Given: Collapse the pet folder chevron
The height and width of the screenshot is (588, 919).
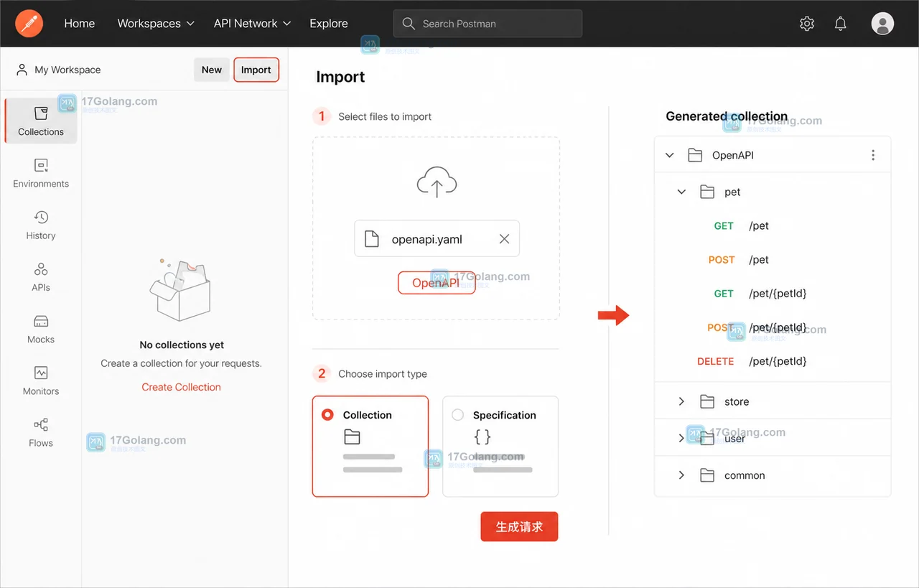Looking at the screenshot, I should (682, 192).
